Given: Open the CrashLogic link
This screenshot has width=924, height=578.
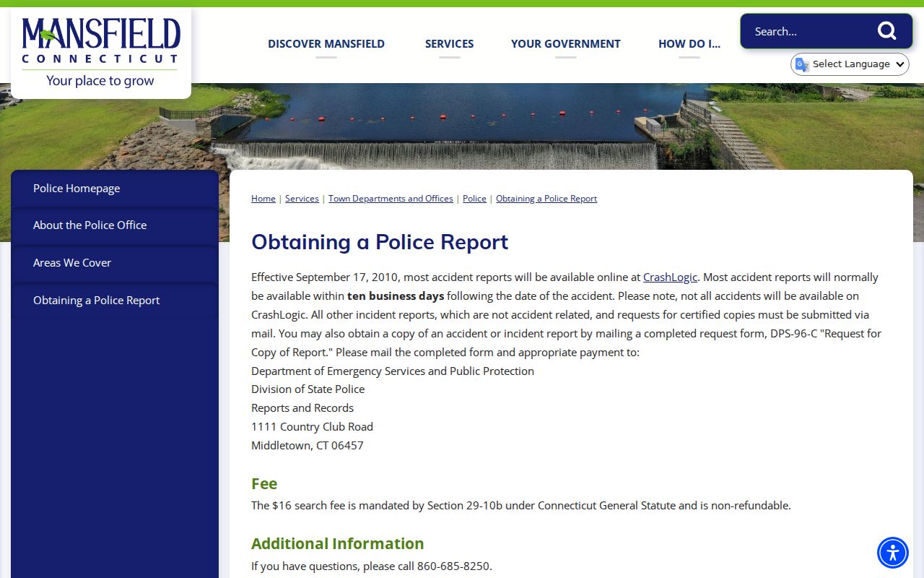Looking at the screenshot, I should [x=670, y=277].
